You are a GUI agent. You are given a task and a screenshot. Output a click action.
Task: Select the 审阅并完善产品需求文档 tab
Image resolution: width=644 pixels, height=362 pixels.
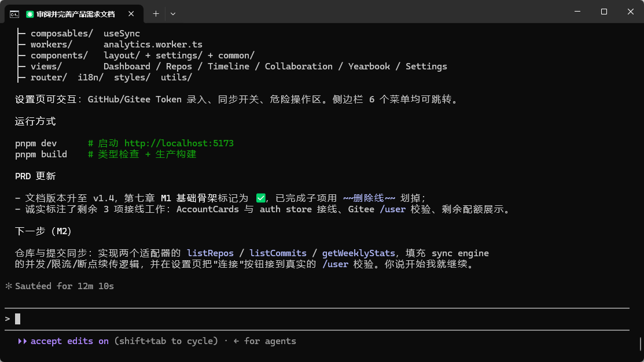[76, 14]
